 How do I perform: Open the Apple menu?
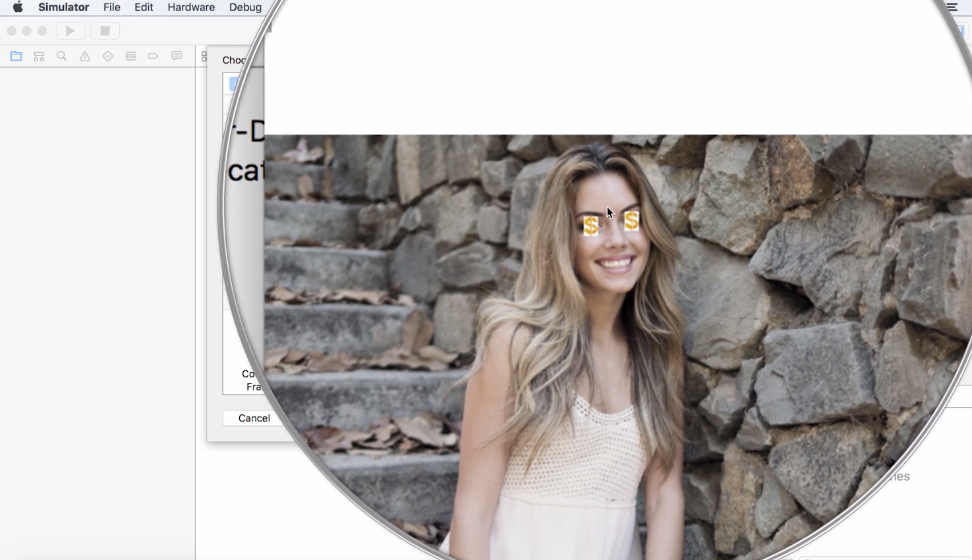pyautogui.click(x=18, y=7)
